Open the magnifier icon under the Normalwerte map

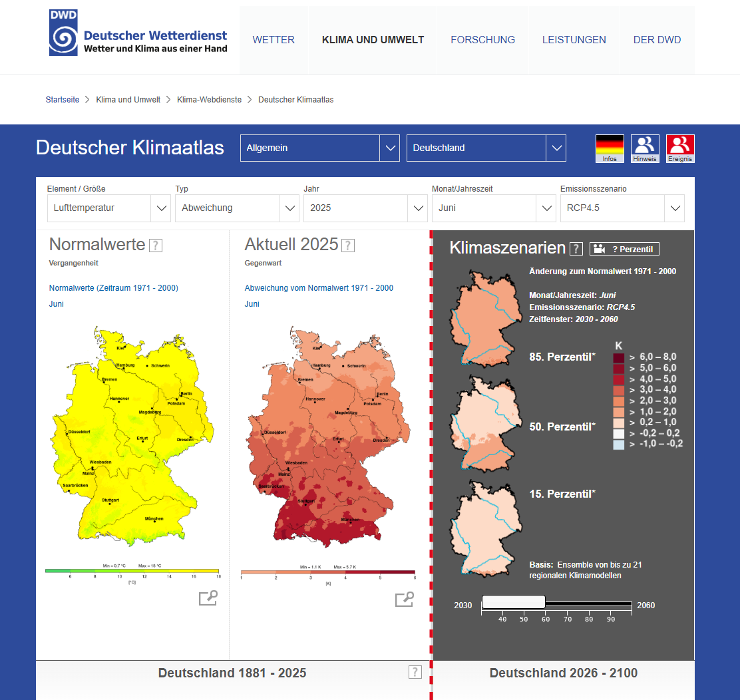208,598
